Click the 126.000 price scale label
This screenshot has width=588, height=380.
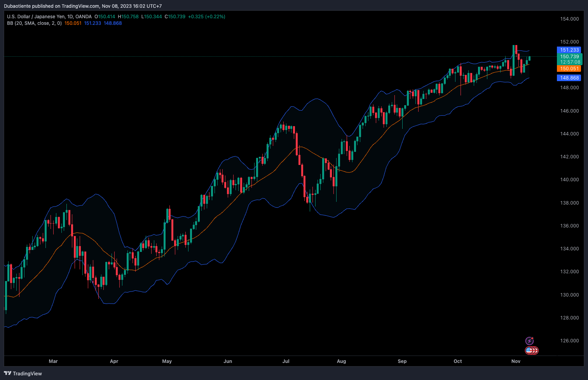(x=569, y=341)
